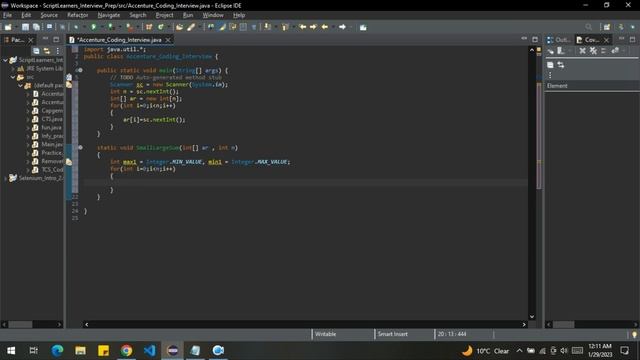Open the Navigate menu
Viewport: 640px width, 360px height.
tap(109, 15)
